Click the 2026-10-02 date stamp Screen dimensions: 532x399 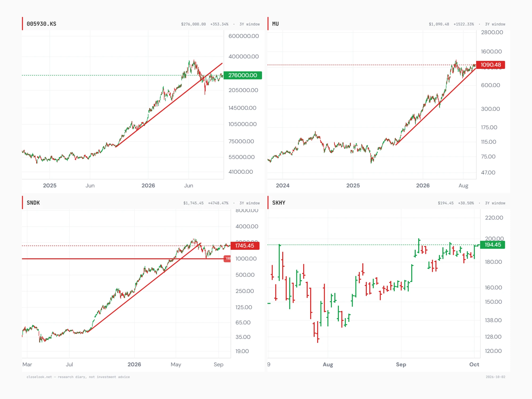495,377
